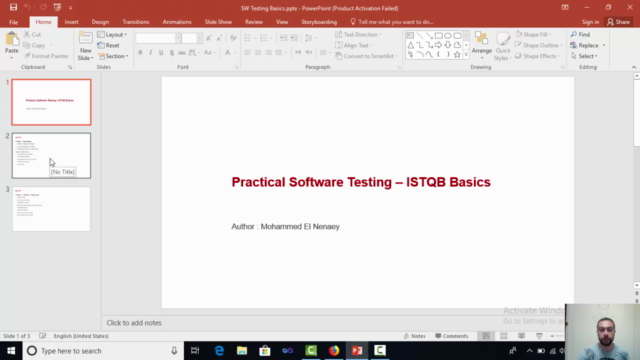Toggle right paragraph alignment
This screenshot has height=360, width=640.
[x=268, y=52]
